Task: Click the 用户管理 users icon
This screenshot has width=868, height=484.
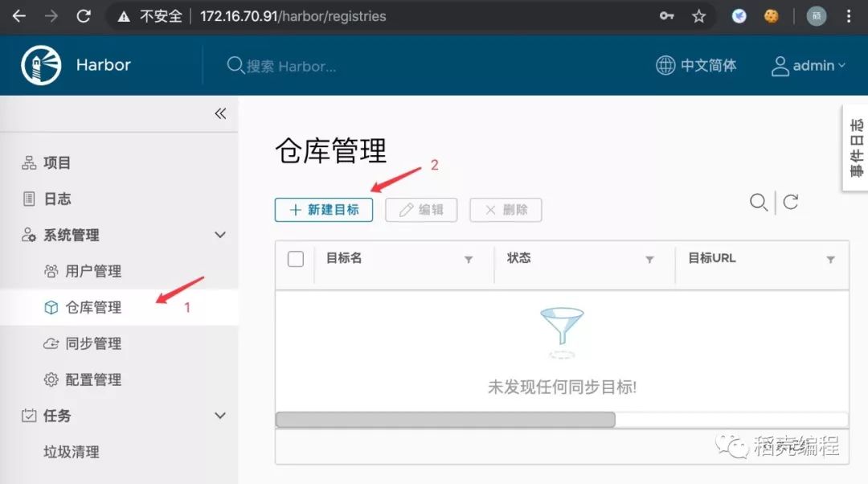Action: click(x=51, y=272)
